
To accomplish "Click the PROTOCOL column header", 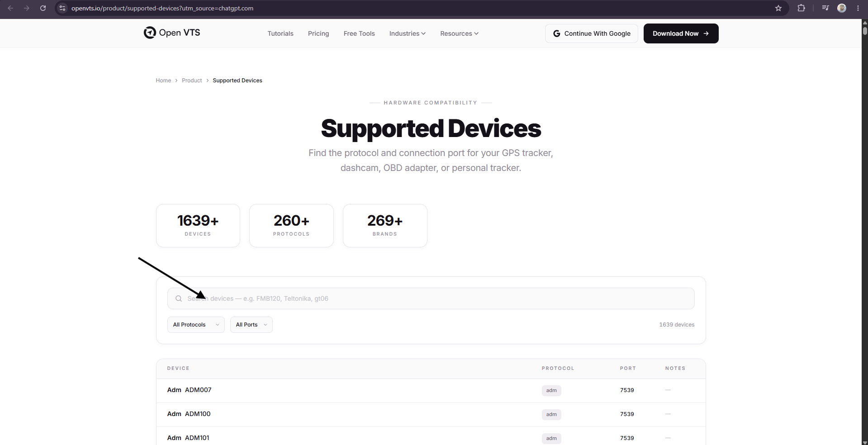I will click(558, 369).
